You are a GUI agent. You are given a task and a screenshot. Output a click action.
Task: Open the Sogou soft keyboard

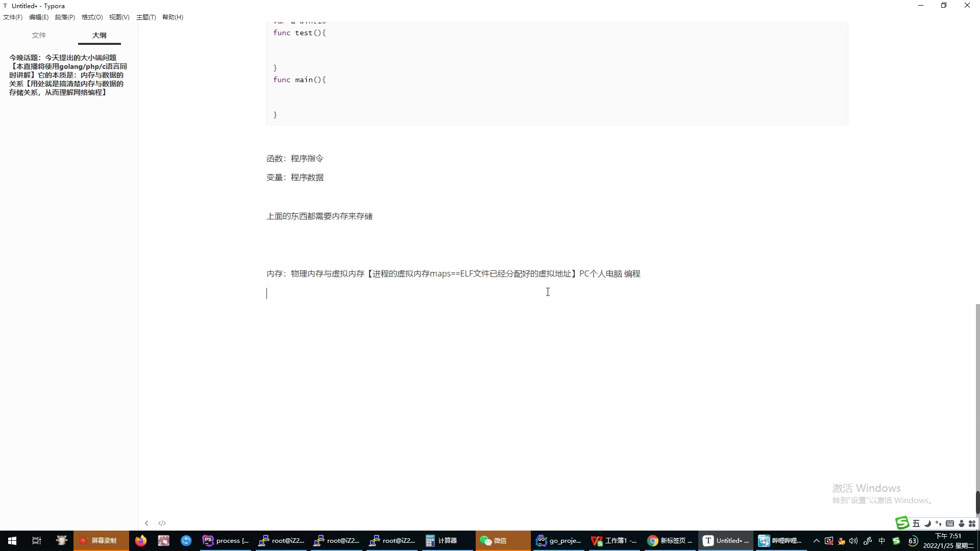point(950,523)
